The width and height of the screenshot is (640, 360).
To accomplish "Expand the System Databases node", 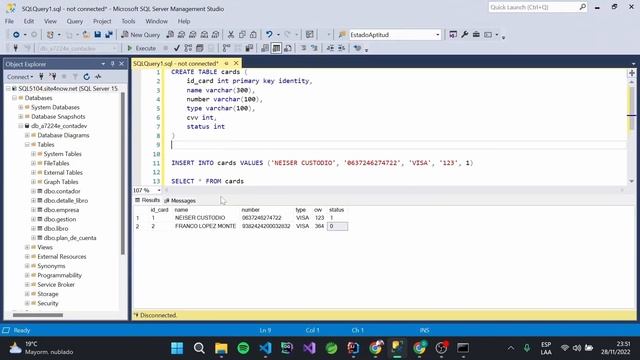I will pos(21,107).
